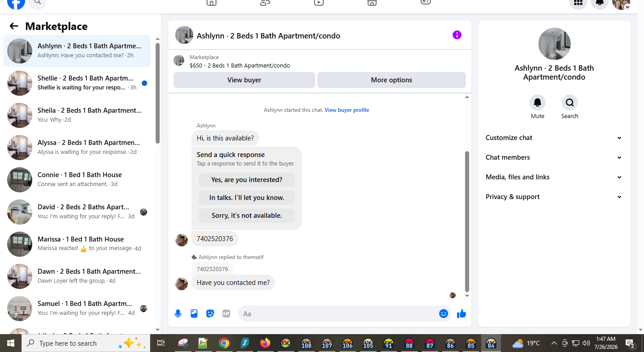Open Windows Start menu
This screenshot has height=352, width=644.
[11, 343]
